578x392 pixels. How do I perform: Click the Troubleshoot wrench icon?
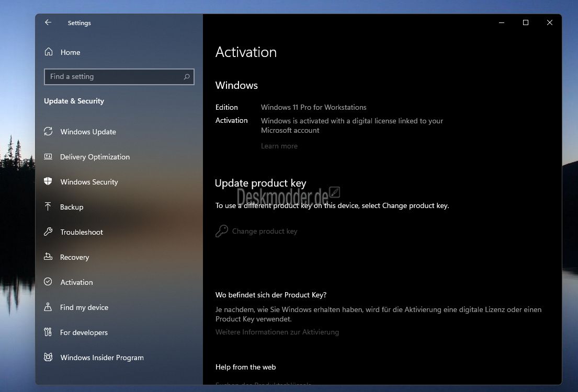click(48, 232)
